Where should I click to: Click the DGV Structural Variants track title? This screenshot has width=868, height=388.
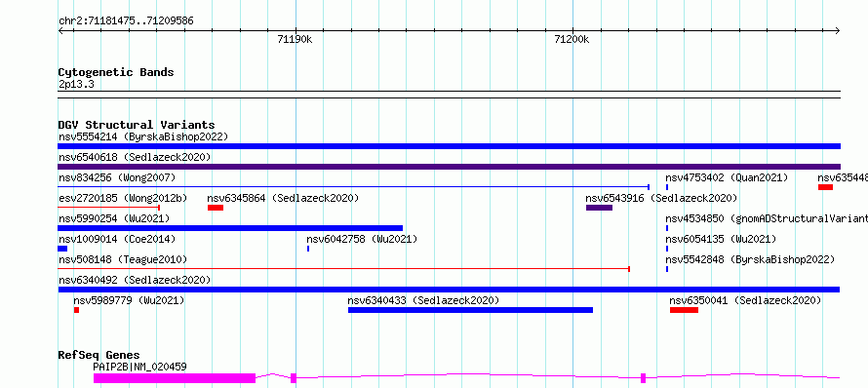pos(137,125)
